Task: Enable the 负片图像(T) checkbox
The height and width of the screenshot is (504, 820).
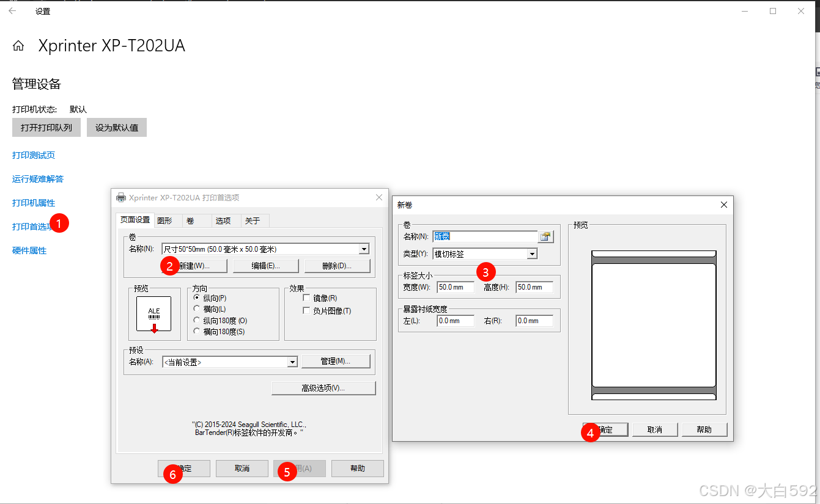Action: [x=306, y=311]
